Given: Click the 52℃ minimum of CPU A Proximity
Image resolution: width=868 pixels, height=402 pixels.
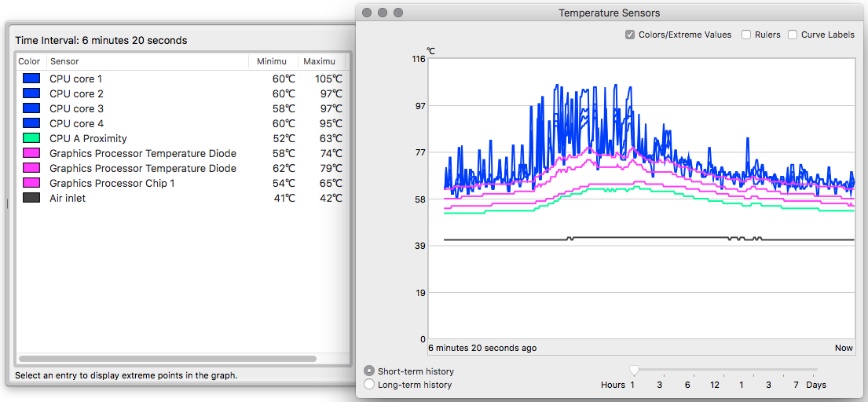Looking at the screenshot, I should (x=284, y=138).
